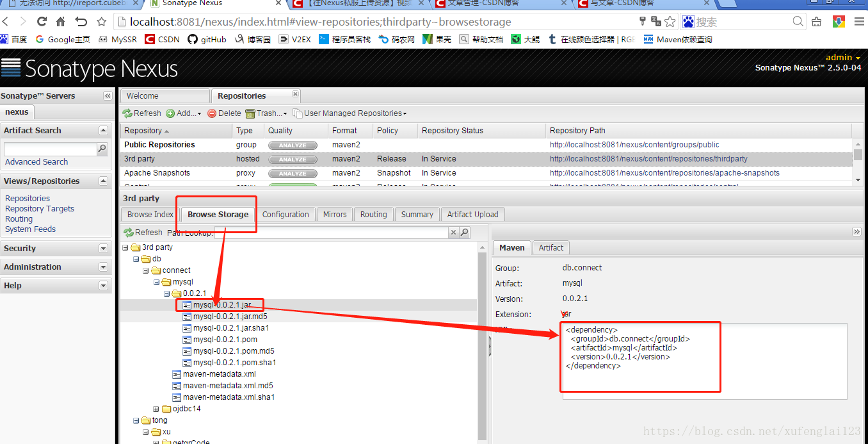Collapse the db tree node

[136, 259]
